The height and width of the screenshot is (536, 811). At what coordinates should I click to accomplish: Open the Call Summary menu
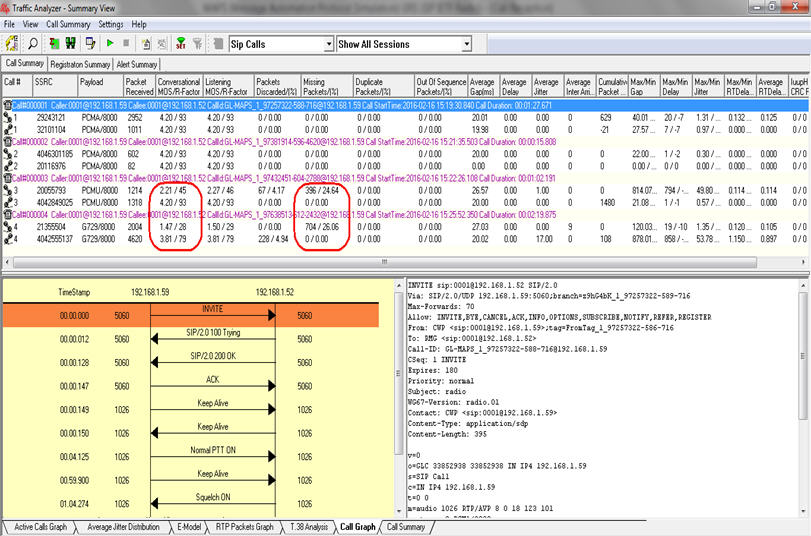pyautogui.click(x=69, y=23)
